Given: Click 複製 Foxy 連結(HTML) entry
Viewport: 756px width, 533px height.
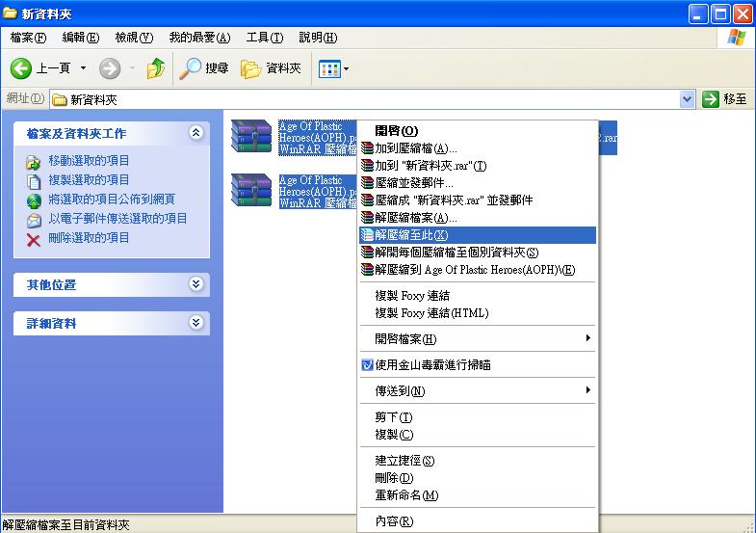Looking at the screenshot, I should coord(478,313).
